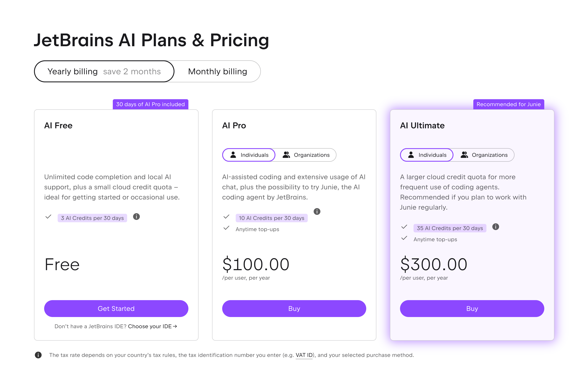Click checkmark beside AI Pro Anytime top-ups
The width and height of the screenshot is (588, 374).
(x=226, y=228)
